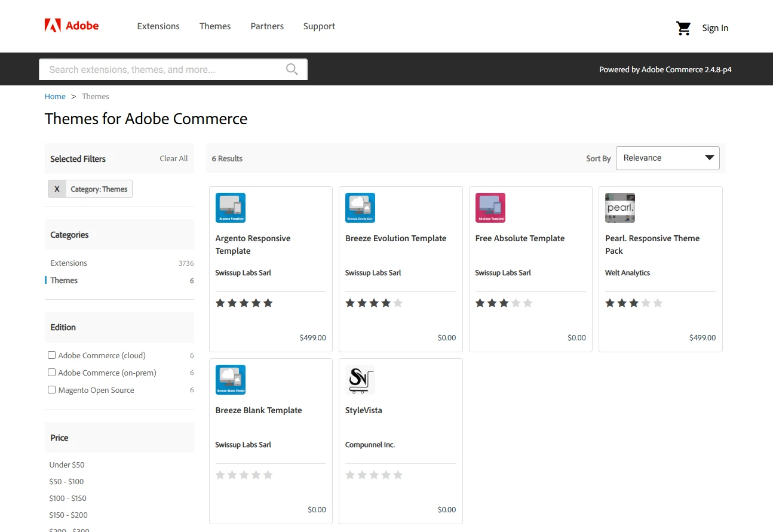Viewport: 773px width, 532px height.
Task: Open the Argento Responsive Template thumbnail icon
Action: click(x=230, y=207)
